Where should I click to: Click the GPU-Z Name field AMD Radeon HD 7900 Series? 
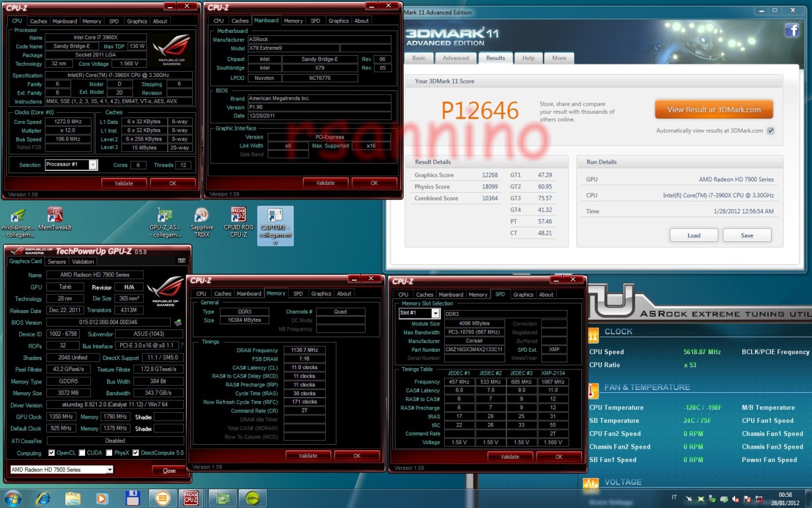(95, 275)
